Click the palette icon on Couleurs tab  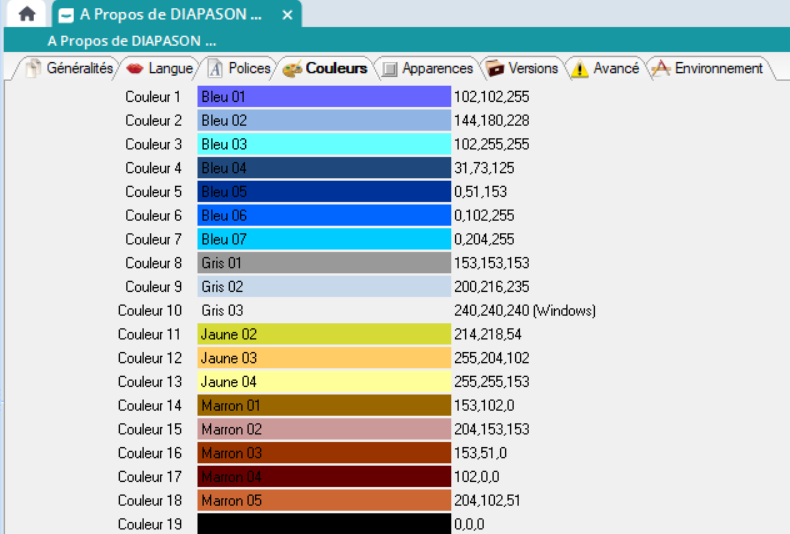(292, 69)
